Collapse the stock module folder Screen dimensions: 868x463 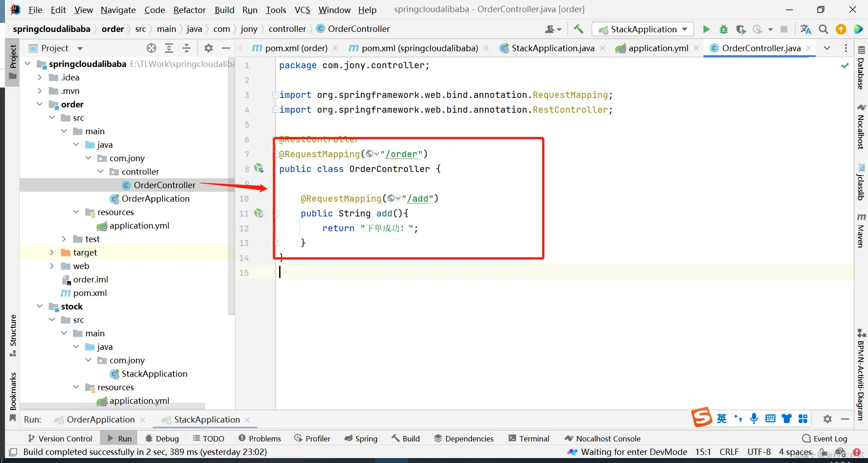coord(40,306)
